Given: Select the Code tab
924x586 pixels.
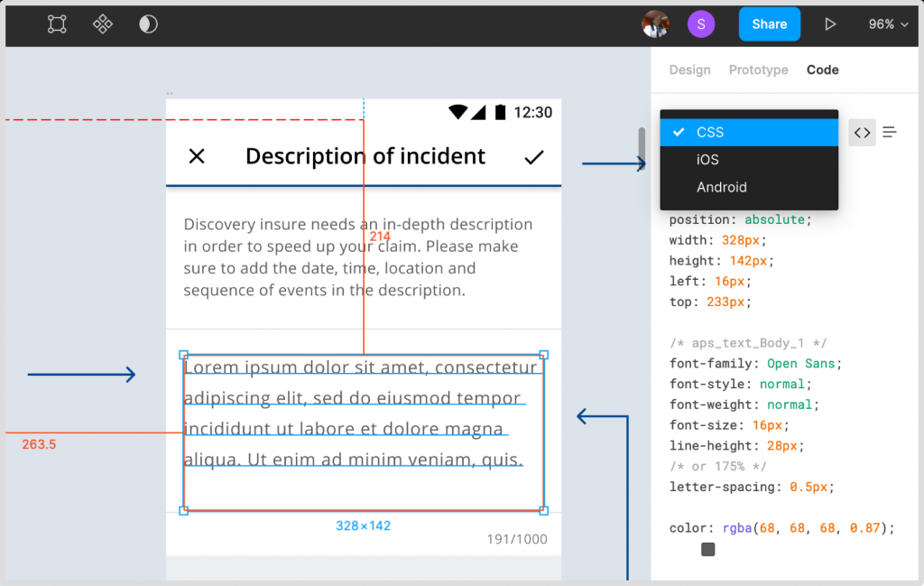Looking at the screenshot, I should coord(822,70).
